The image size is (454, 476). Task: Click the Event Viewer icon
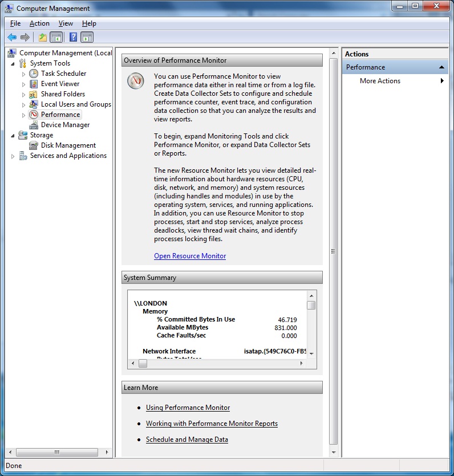34,84
